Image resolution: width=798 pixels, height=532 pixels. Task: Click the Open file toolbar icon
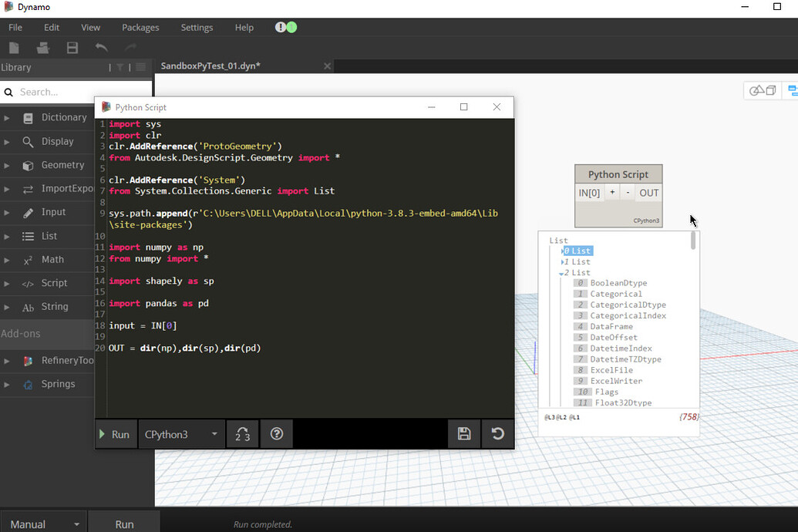tap(42, 47)
